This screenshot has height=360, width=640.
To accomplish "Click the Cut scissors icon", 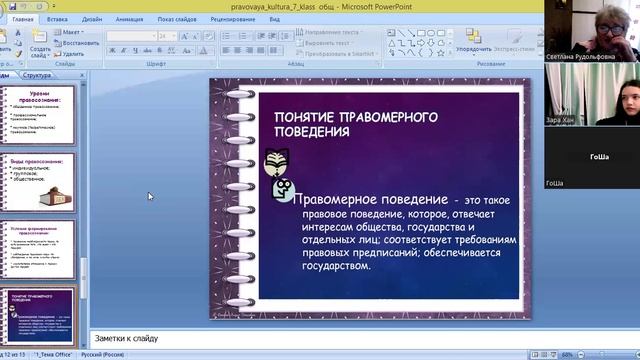I will pyautogui.click(x=18, y=33).
